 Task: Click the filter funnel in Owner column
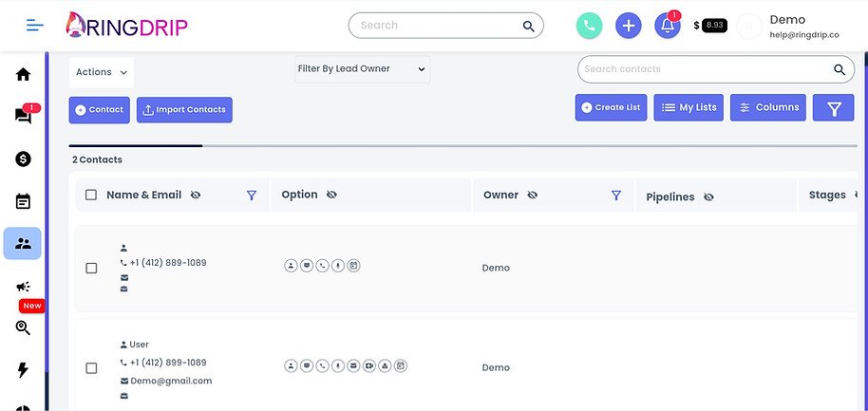click(616, 195)
